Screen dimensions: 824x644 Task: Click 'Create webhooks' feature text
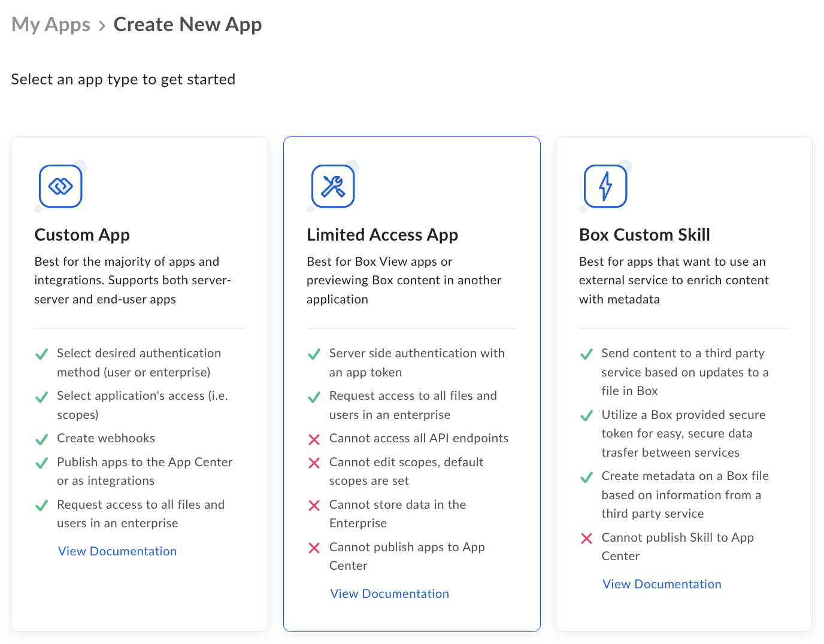pyautogui.click(x=106, y=438)
